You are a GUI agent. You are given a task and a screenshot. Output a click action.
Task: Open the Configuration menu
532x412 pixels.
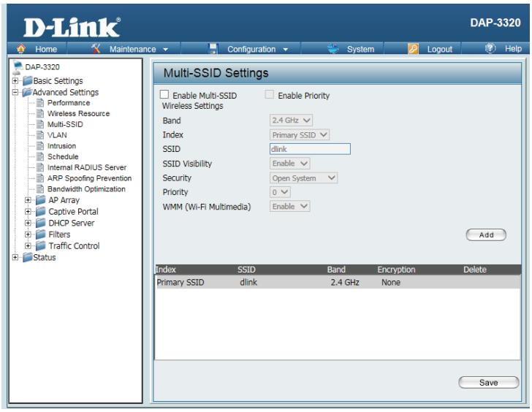coord(251,49)
